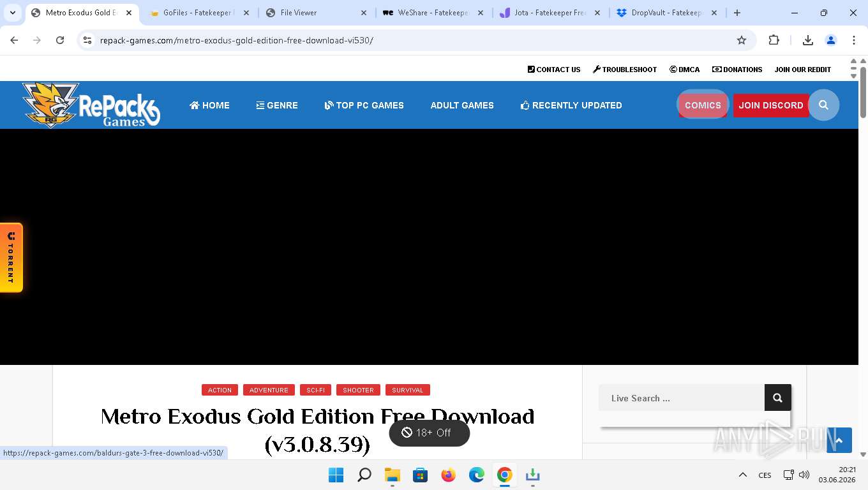This screenshot has height=490, width=868.
Task: Open the volume speaker icon in tray
Action: point(804,475)
